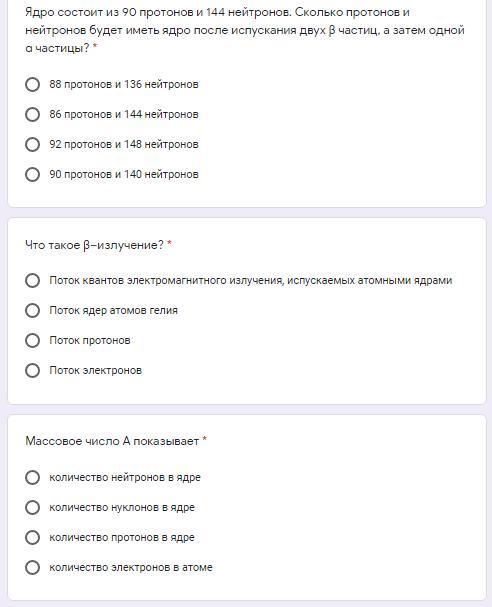Click label text Поток электронов
The width and height of the screenshot is (492, 607).
(x=96, y=370)
